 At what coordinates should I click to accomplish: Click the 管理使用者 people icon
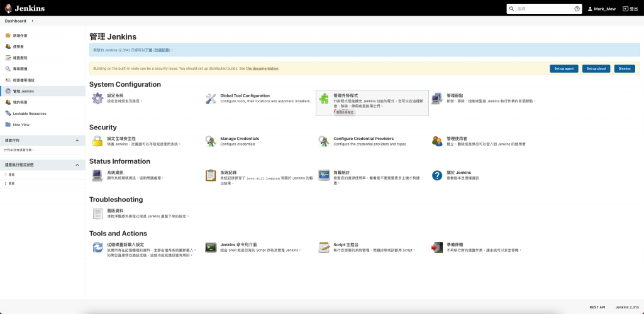pos(437,141)
